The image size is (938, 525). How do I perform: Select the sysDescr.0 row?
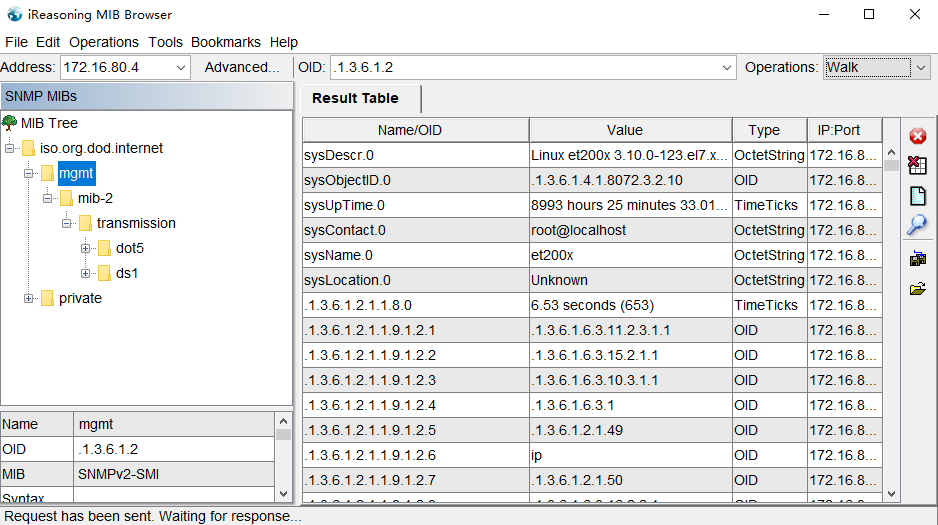(x=592, y=155)
